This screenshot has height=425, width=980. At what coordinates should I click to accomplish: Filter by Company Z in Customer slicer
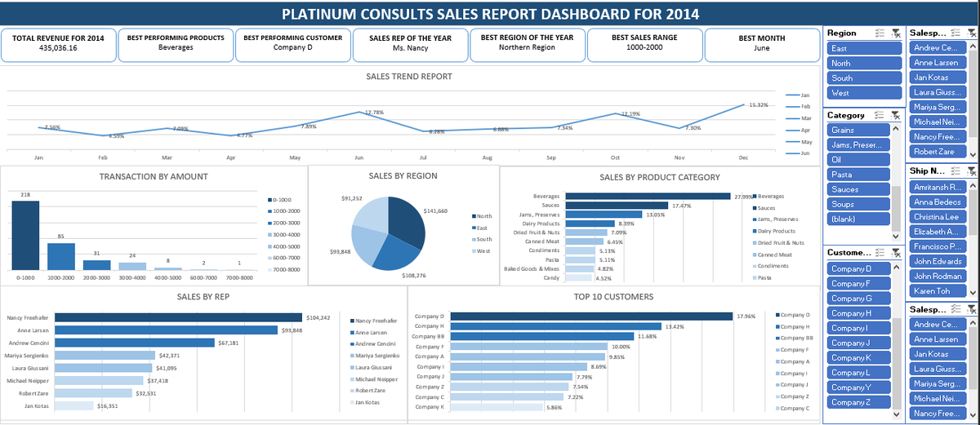(x=858, y=402)
